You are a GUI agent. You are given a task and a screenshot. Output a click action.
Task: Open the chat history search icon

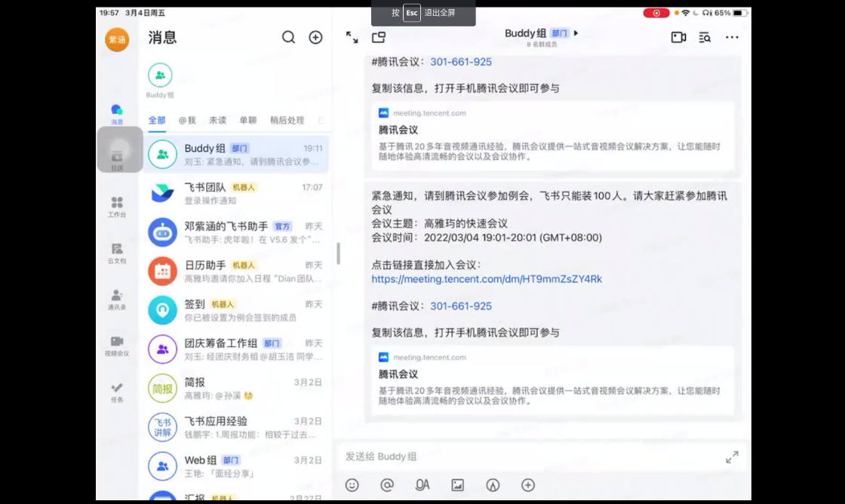point(705,37)
